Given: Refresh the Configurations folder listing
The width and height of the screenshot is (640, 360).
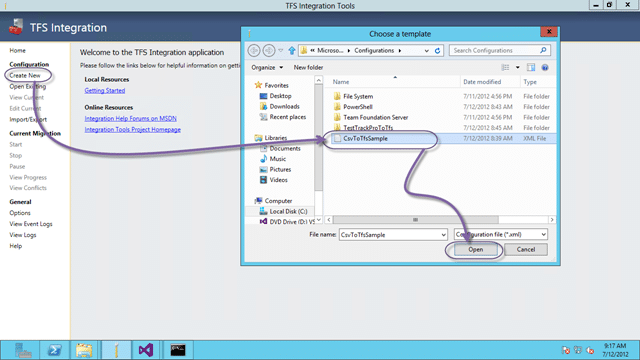Looking at the screenshot, I should [437, 51].
